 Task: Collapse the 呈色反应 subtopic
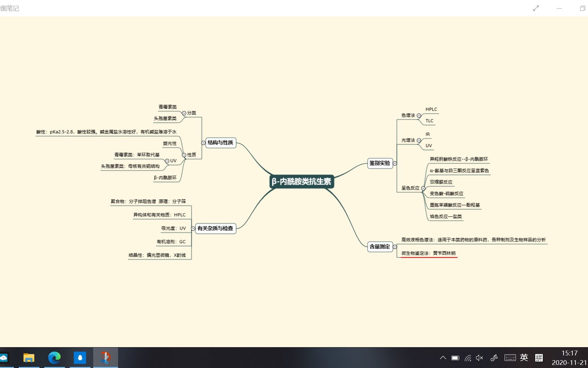pyautogui.click(x=423, y=188)
